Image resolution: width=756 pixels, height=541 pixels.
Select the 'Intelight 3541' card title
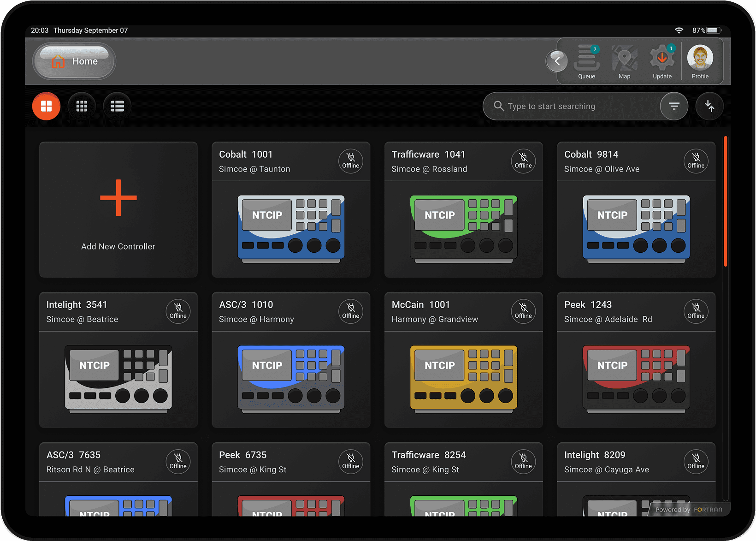[77, 305]
